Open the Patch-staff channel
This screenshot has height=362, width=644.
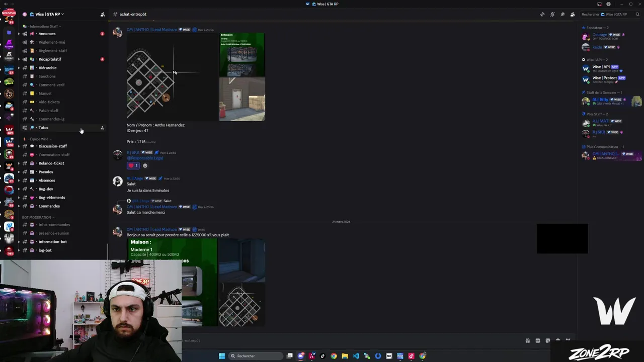pos(63,111)
